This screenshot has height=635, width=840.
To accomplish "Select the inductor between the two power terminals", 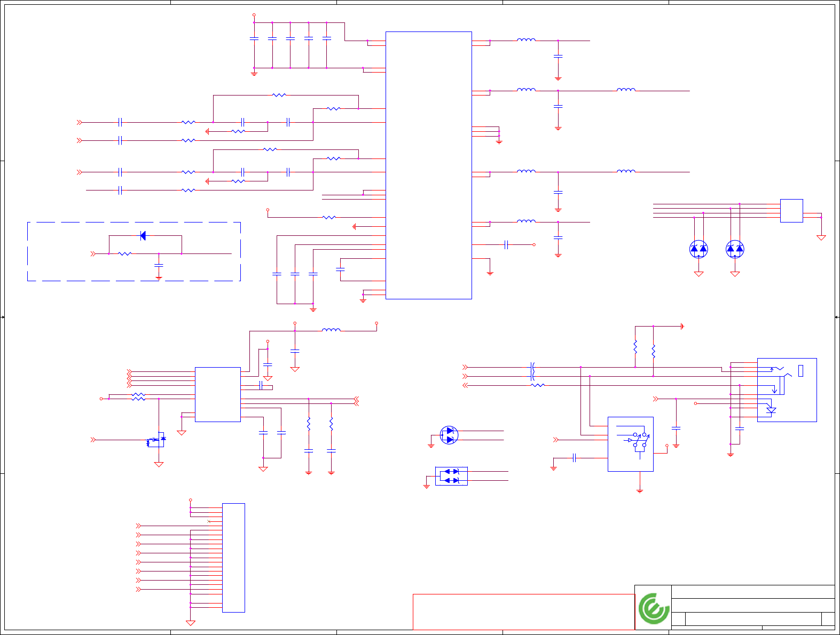I will (331, 331).
